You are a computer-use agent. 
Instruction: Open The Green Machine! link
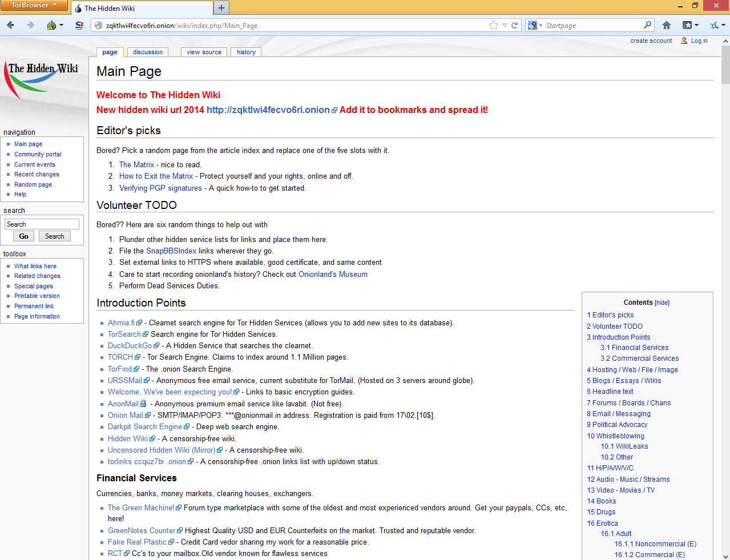141,507
